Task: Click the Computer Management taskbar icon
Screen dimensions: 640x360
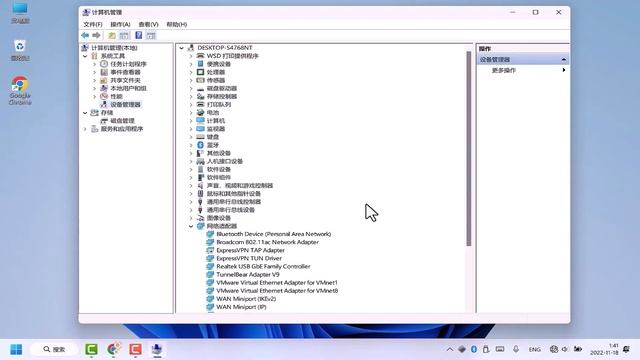Action: click(157, 349)
